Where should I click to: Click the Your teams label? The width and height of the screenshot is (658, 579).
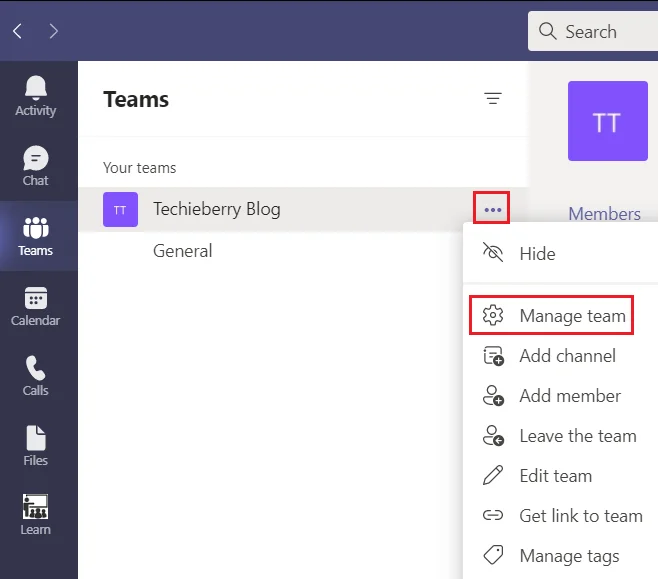[x=140, y=168]
